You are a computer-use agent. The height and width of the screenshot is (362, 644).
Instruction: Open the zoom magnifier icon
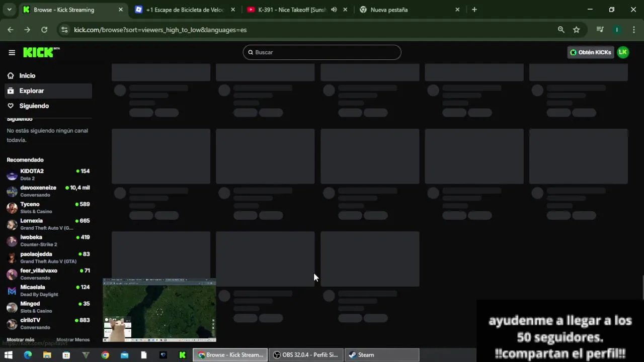tap(561, 30)
